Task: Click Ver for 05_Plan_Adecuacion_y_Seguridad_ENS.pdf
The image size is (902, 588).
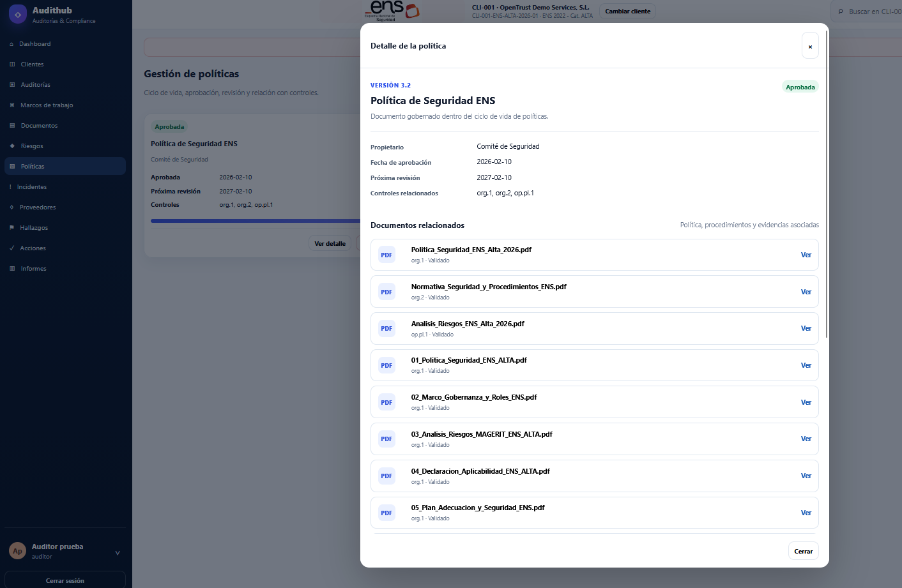Action: [806, 513]
